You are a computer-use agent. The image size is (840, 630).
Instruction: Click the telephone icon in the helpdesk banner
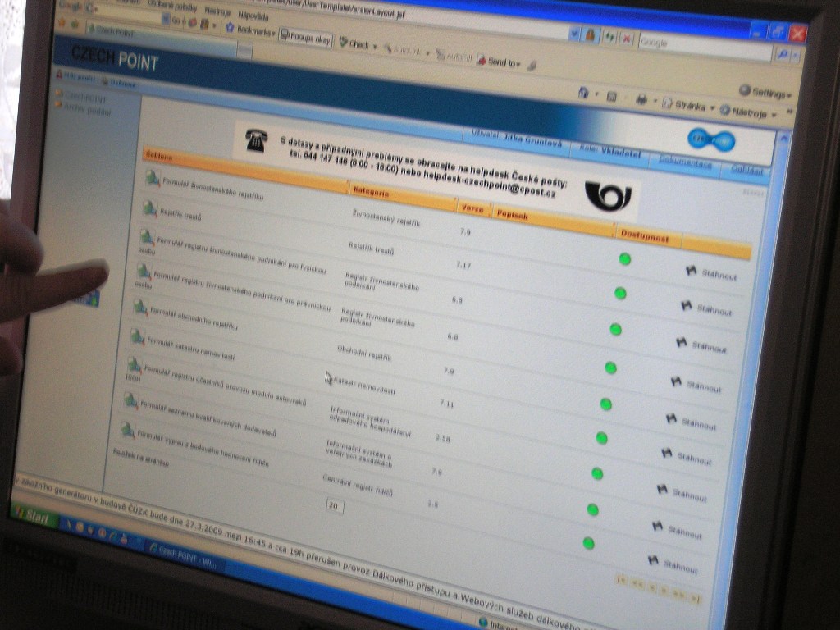(x=256, y=141)
